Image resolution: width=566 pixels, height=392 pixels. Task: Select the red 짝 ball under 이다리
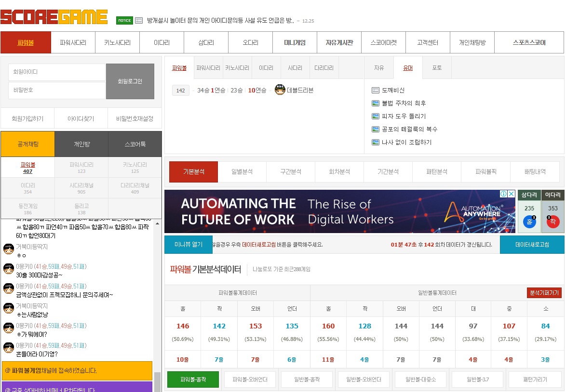(x=553, y=222)
